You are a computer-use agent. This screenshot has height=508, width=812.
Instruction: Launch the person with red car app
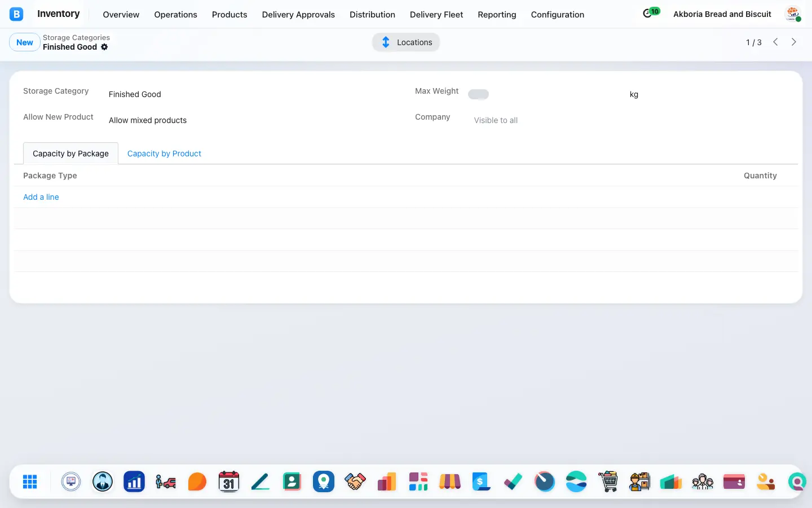pos(166,481)
